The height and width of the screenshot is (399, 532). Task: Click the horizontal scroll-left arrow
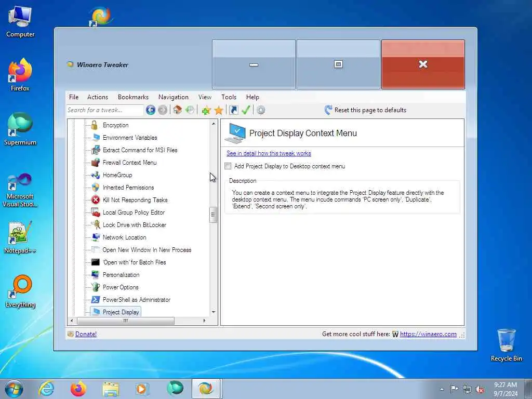pyautogui.click(x=72, y=321)
